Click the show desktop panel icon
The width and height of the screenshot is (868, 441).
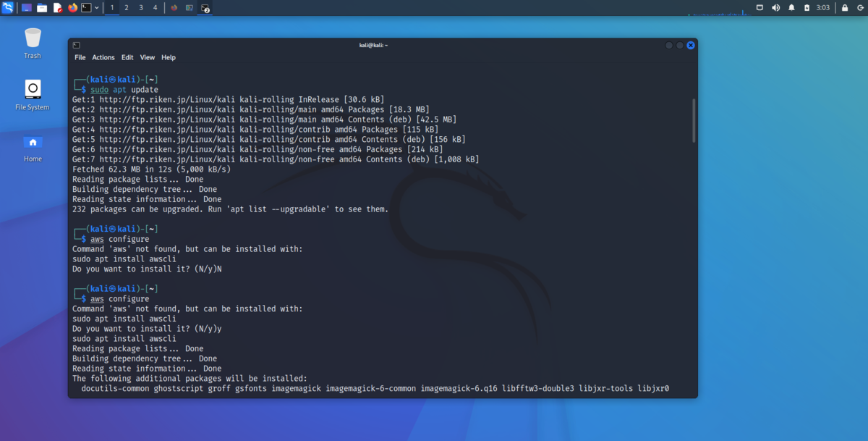point(27,8)
